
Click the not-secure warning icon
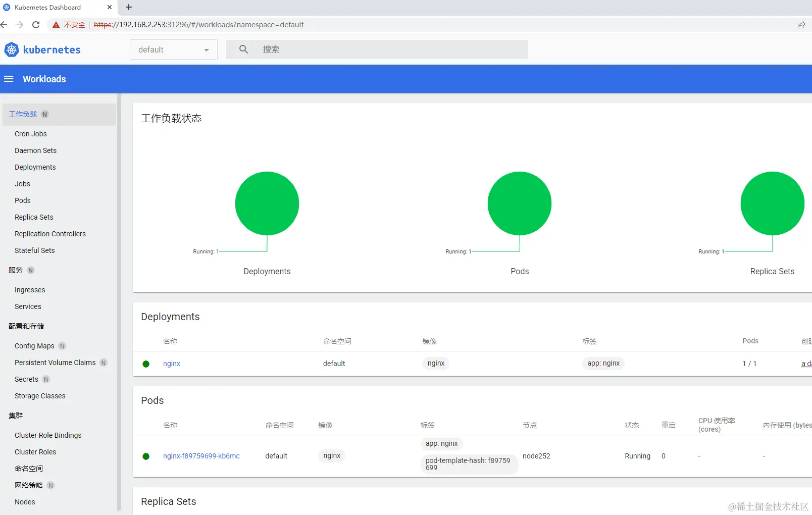56,25
